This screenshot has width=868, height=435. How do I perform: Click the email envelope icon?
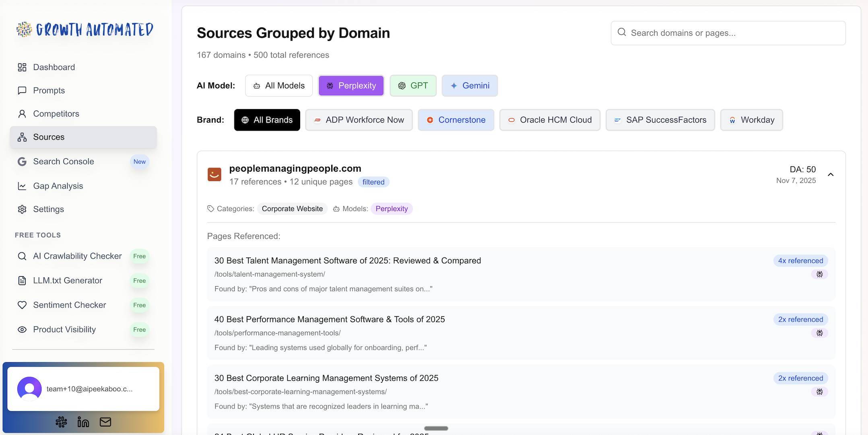pos(105,422)
